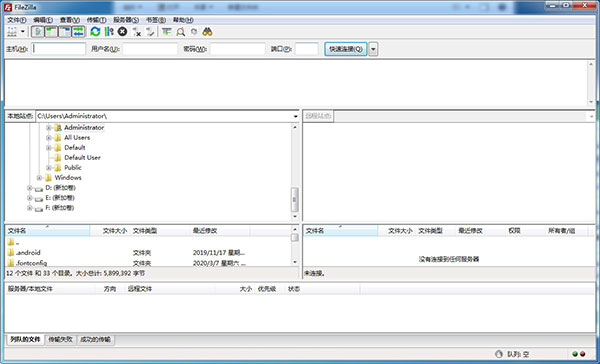The image size is (600, 364).
Task: Select the Administrator folder in tree
Action: coord(84,127)
